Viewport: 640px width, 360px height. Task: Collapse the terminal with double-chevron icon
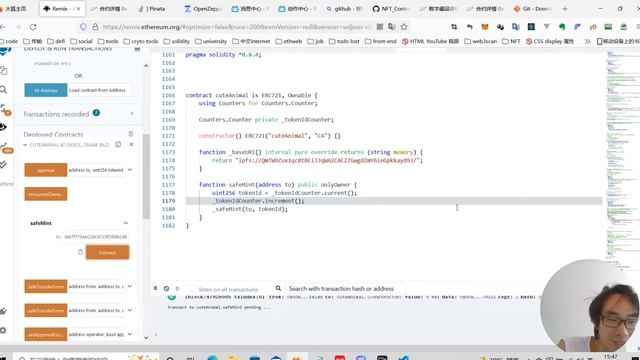coord(156,288)
